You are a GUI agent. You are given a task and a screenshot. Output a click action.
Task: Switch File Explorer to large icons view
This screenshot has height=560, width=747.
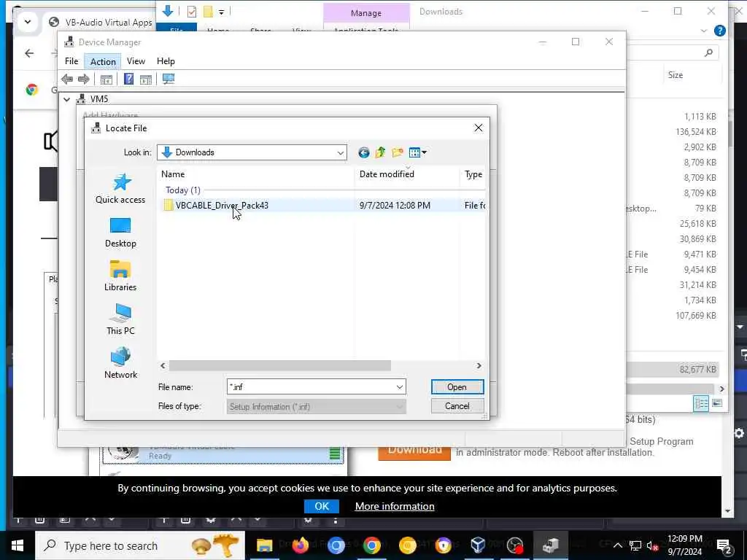[717, 403]
